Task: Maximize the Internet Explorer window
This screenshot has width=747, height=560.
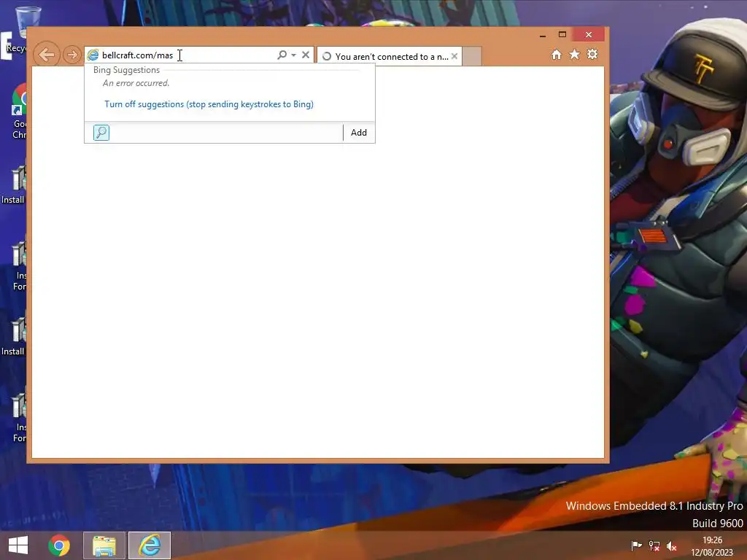Action: tap(562, 35)
